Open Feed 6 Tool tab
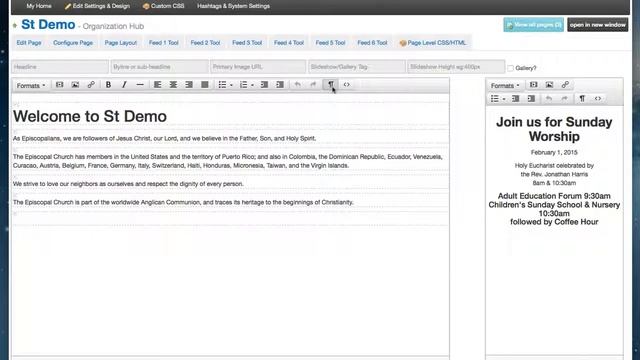 tap(372, 43)
